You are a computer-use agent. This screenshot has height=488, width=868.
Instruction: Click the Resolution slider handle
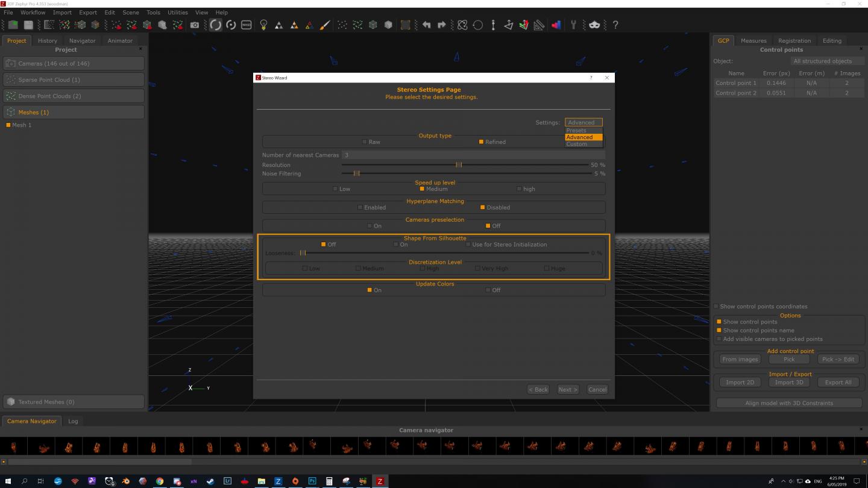pos(459,165)
